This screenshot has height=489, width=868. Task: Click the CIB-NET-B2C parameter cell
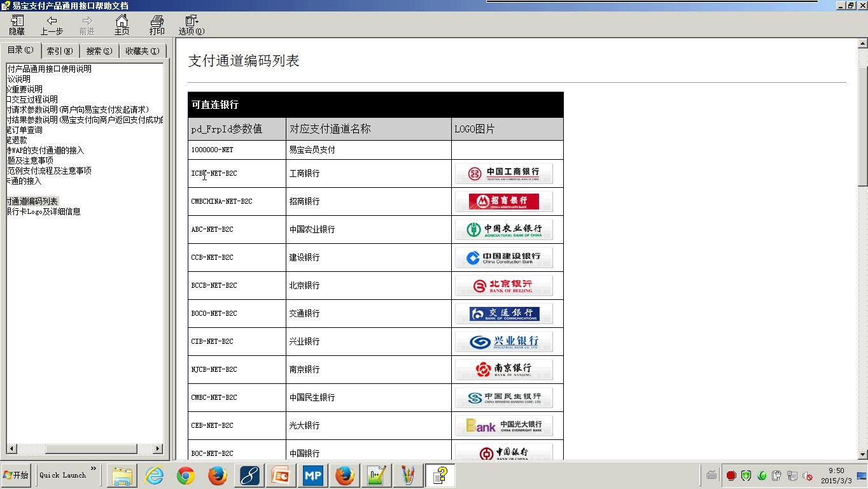pos(237,341)
